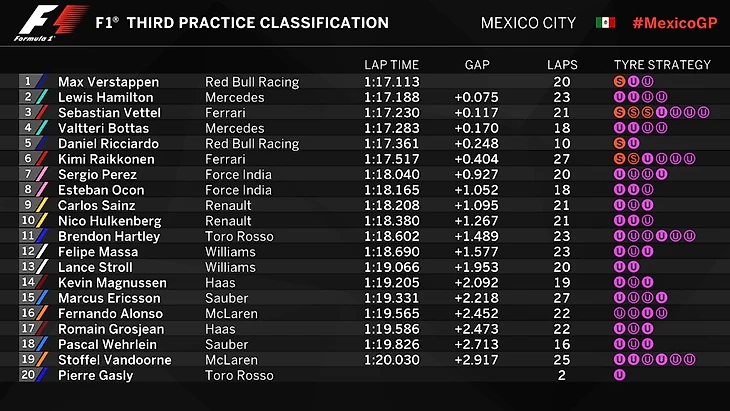The image size is (730, 411).
Task: Click Max Verstappen's red supersoft tyre icon
Action: [x=620, y=82]
